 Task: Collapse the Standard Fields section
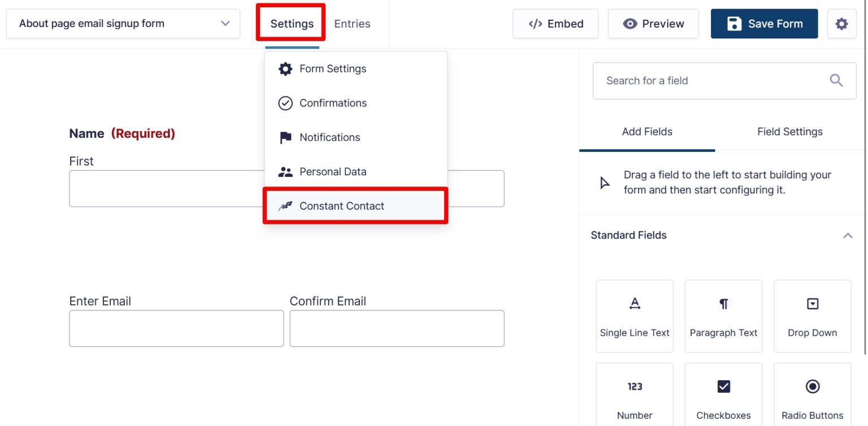click(x=847, y=235)
